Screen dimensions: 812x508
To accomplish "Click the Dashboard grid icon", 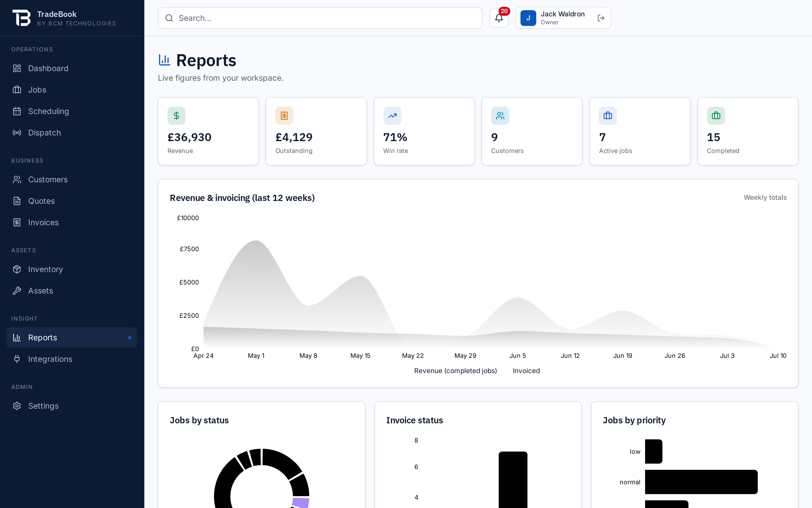I will [x=17, y=68].
